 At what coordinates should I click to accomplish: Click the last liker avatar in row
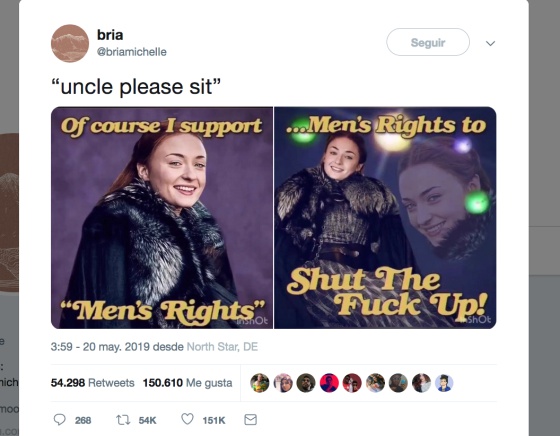[444, 383]
